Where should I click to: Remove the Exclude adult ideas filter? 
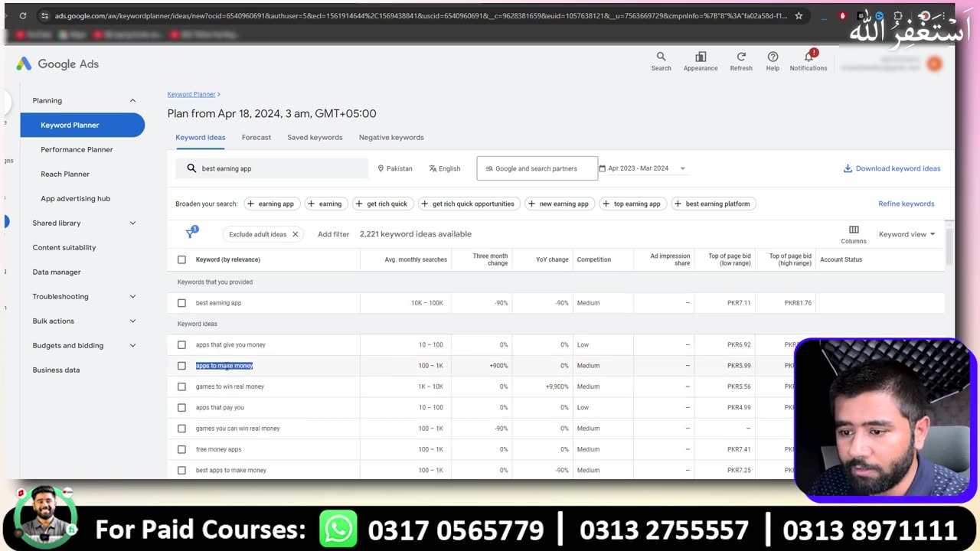[295, 234]
